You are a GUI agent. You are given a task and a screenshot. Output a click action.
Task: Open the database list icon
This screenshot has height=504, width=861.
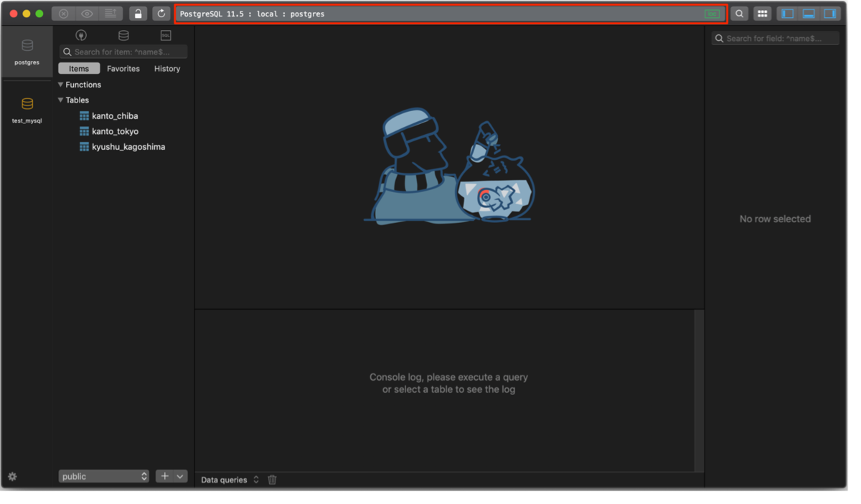pos(123,35)
